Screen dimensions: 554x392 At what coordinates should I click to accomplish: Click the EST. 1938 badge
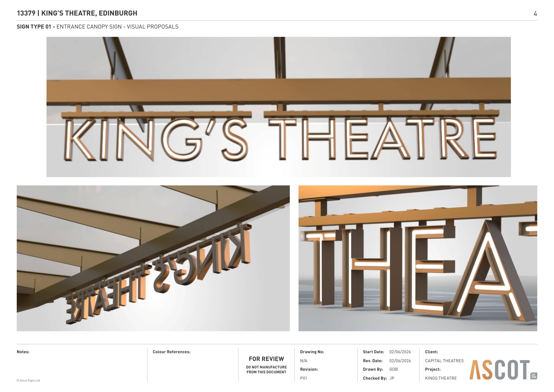pos(534,376)
